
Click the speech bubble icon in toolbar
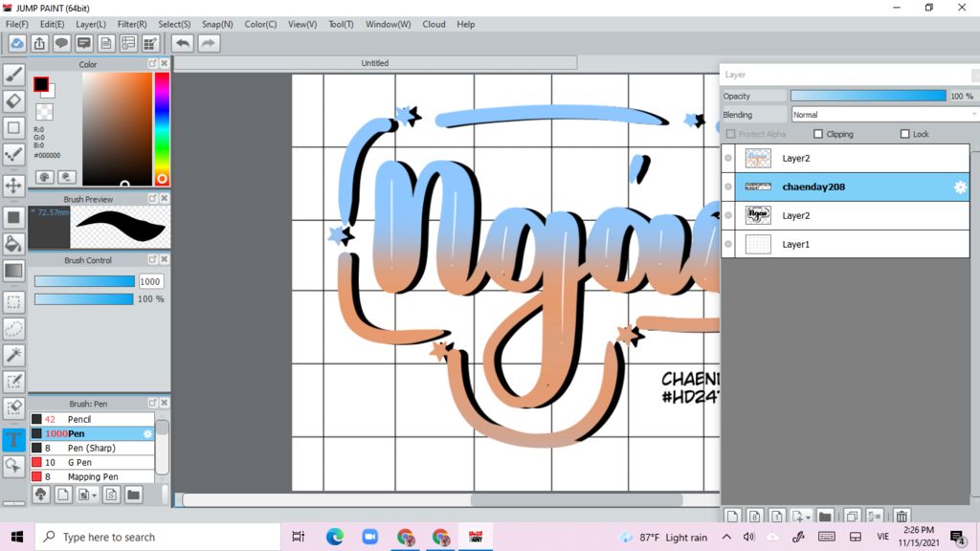click(61, 43)
